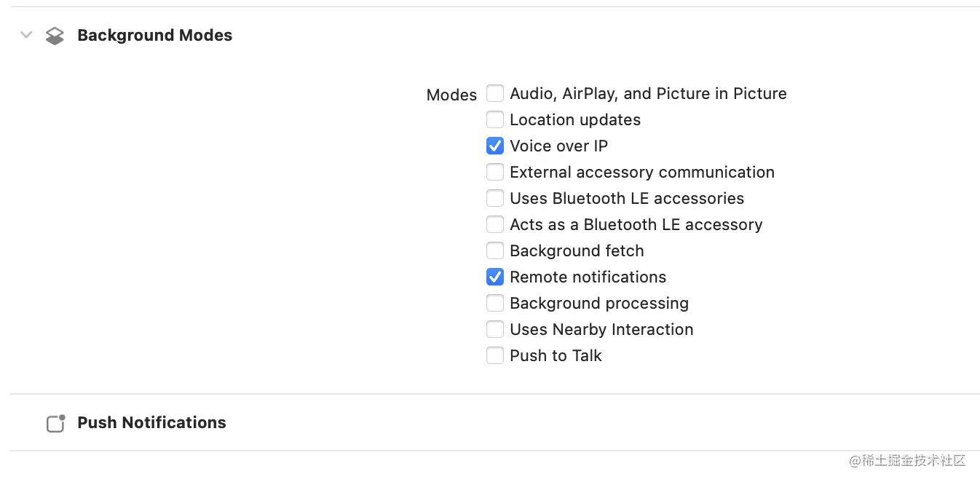This screenshot has height=482, width=980.
Task: Click the Voice over IP label text
Action: click(558, 146)
